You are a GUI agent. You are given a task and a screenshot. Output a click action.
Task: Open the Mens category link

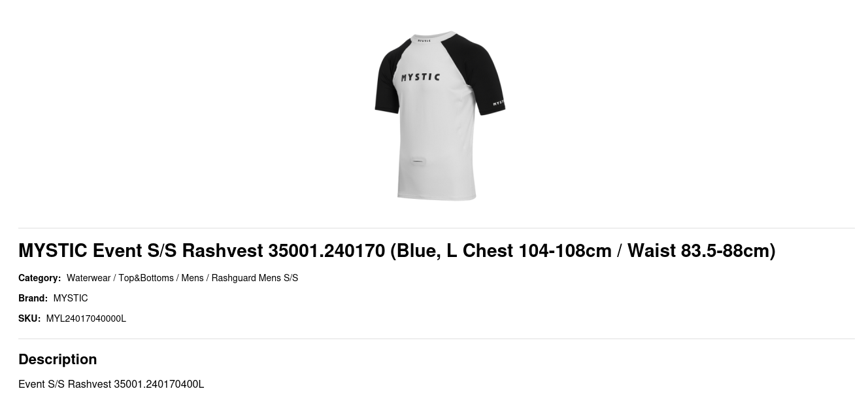pyautogui.click(x=192, y=278)
